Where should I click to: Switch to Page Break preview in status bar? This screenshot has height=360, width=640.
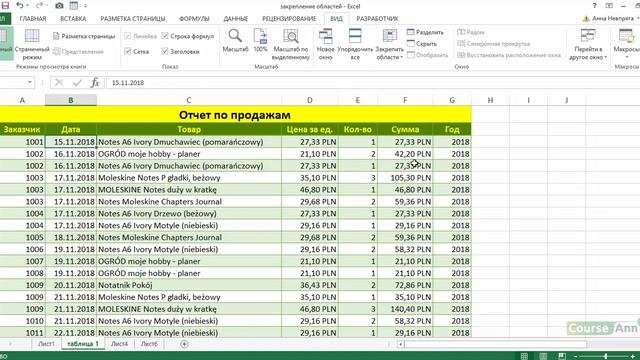562,356
